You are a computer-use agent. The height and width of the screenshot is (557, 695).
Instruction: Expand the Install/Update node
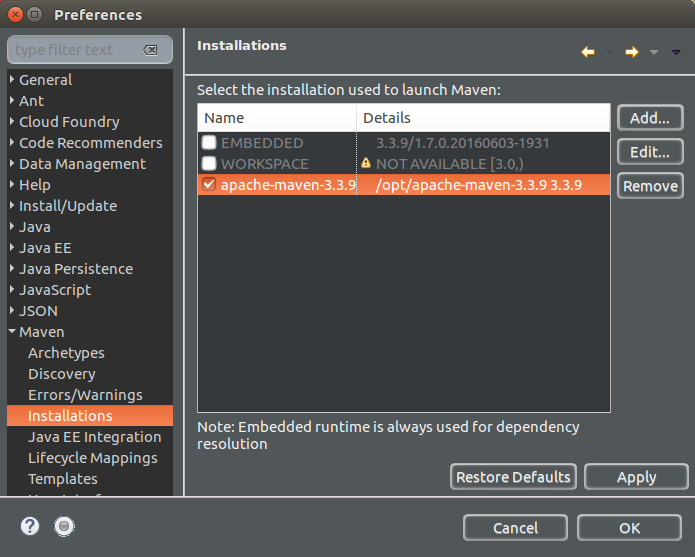(12, 205)
